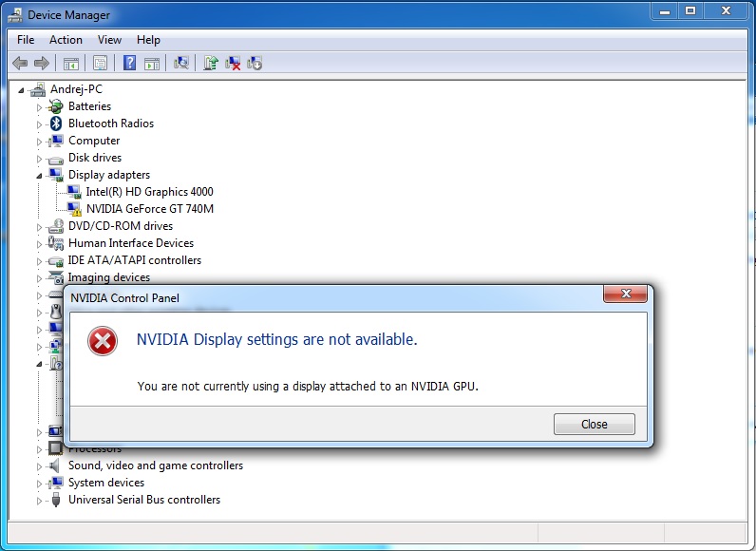Select the System devices icon

point(56,483)
